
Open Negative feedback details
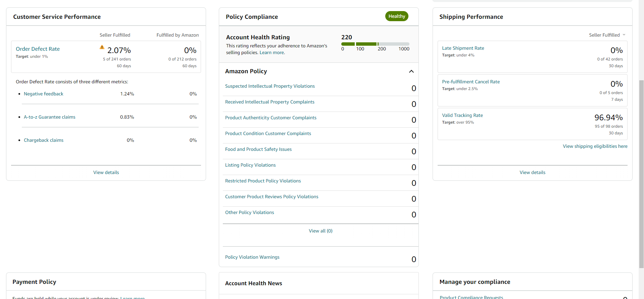(44, 94)
